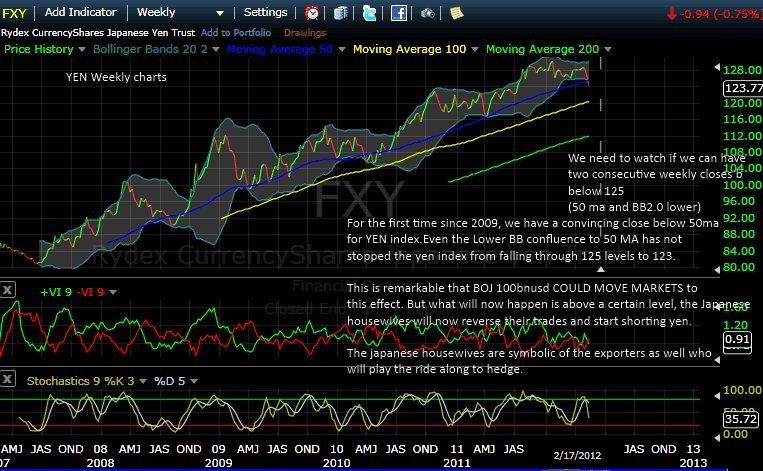Click the 123.77 current price tag

[743, 88]
